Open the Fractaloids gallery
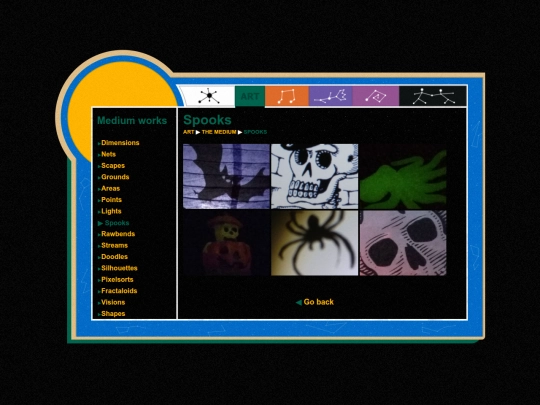540x405 pixels. [119, 291]
